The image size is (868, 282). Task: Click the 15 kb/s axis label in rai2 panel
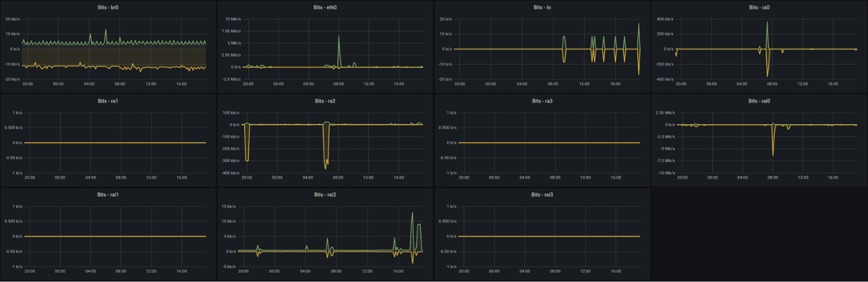coord(229,206)
